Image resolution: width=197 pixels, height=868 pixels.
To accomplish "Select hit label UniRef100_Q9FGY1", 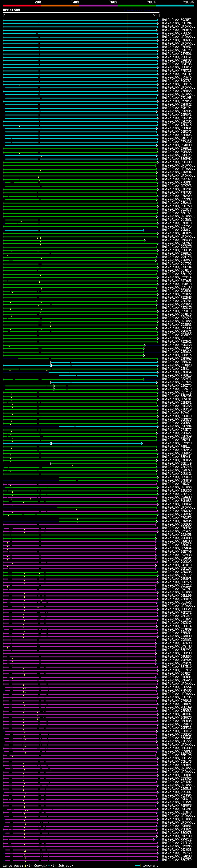I will coord(177,115).
